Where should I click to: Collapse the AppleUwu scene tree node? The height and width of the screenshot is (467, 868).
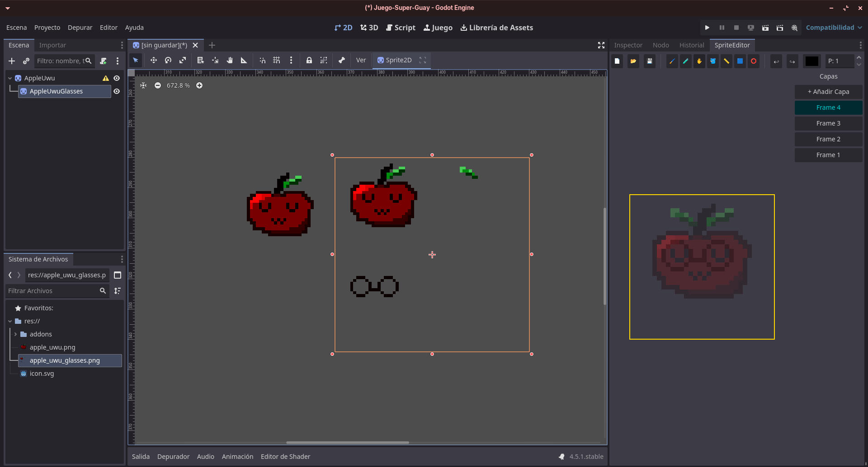point(10,78)
